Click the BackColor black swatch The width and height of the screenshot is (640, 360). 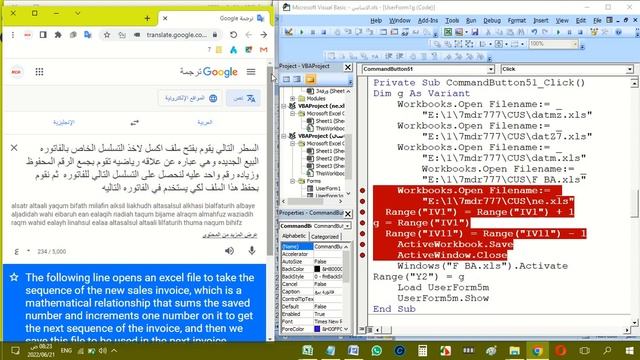pyautogui.click(x=317, y=269)
